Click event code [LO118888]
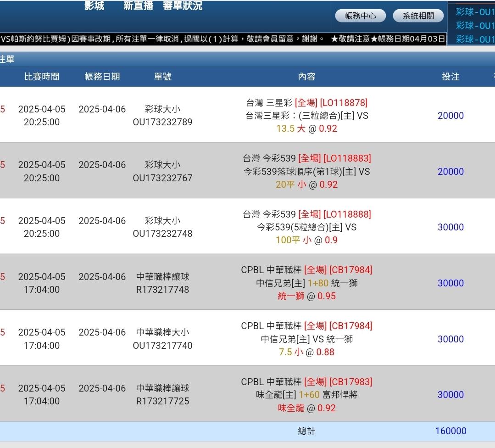This screenshot has height=448, width=495. click(347, 214)
